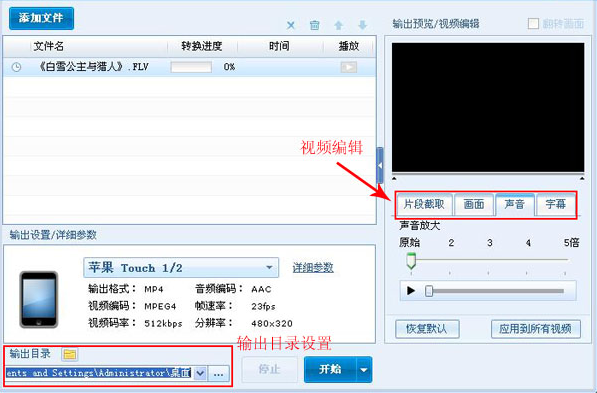597x393 pixels.
Task: Click the 添加文件 button
Action: (41, 18)
